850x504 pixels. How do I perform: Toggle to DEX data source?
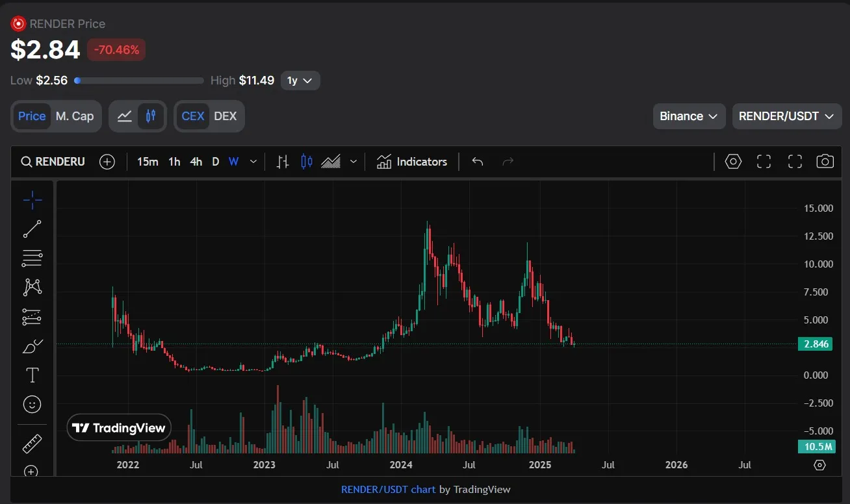[225, 116]
